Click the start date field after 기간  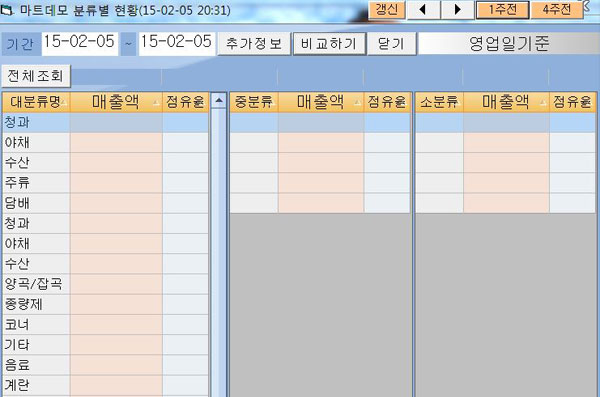(80, 44)
